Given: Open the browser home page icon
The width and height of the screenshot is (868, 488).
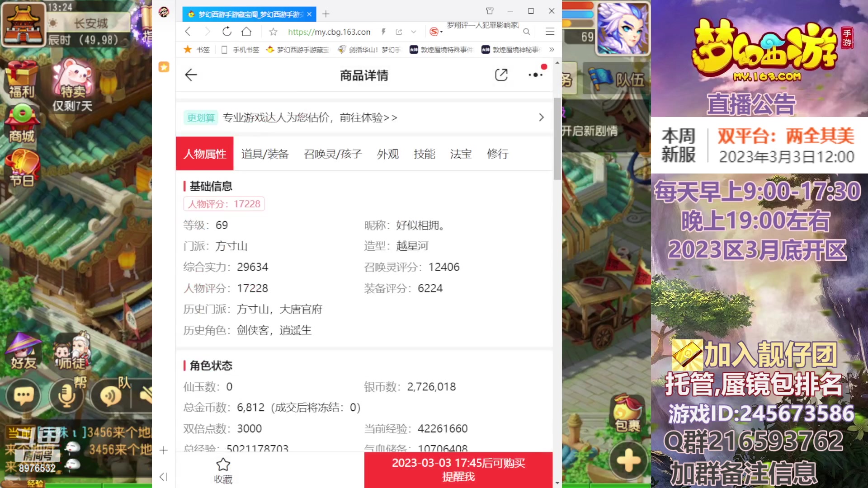Looking at the screenshot, I should [246, 32].
